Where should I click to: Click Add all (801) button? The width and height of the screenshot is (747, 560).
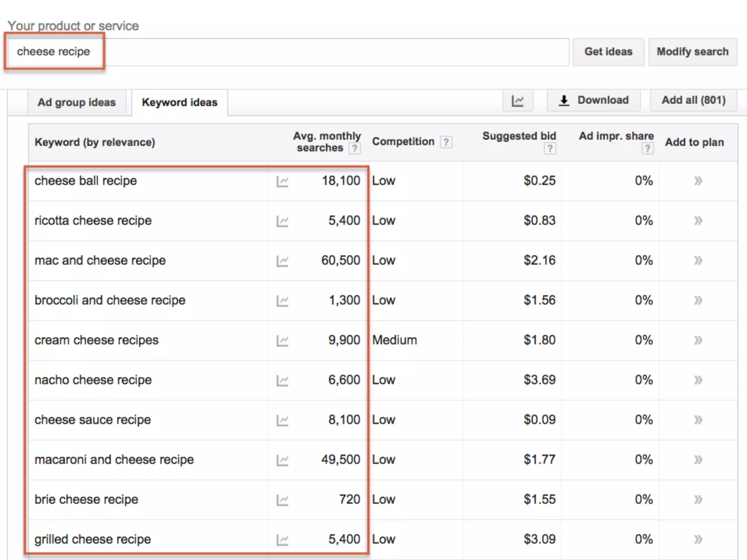(693, 100)
